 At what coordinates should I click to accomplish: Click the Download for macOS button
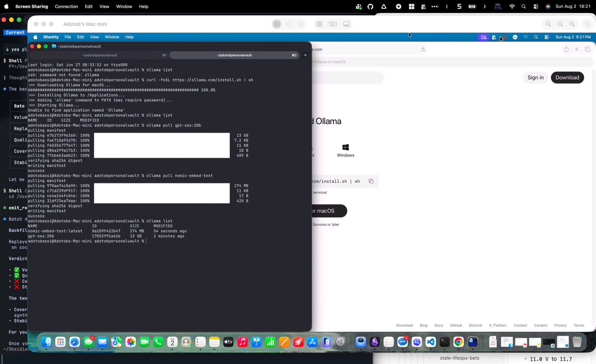329,211
